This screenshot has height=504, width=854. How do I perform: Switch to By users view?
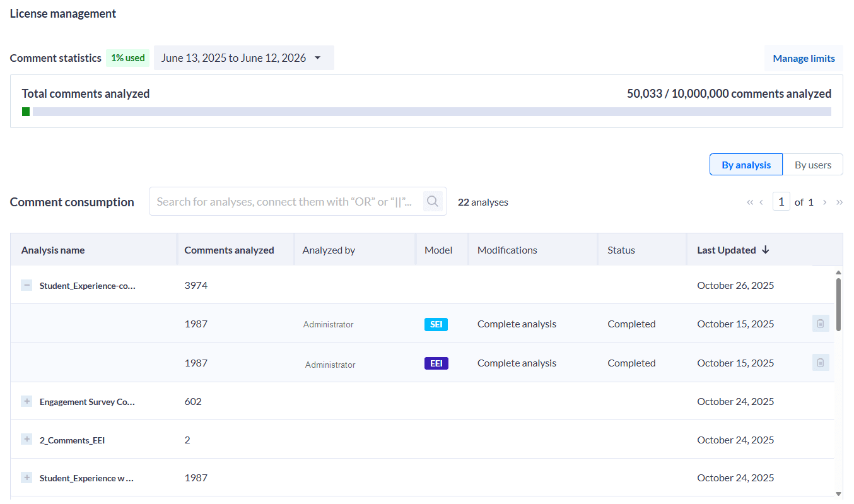point(812,165)
